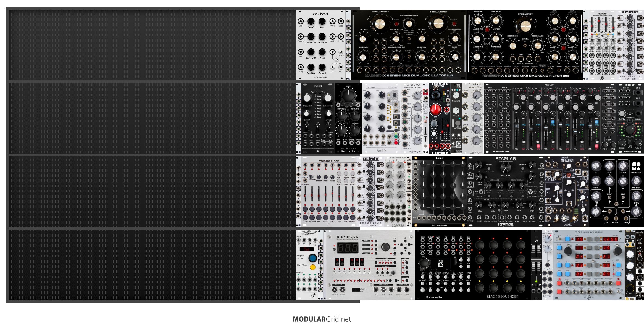Toggle the Reset button on the radio module
The width and height of the screenshot is (644, 325).
click(458, 123)
